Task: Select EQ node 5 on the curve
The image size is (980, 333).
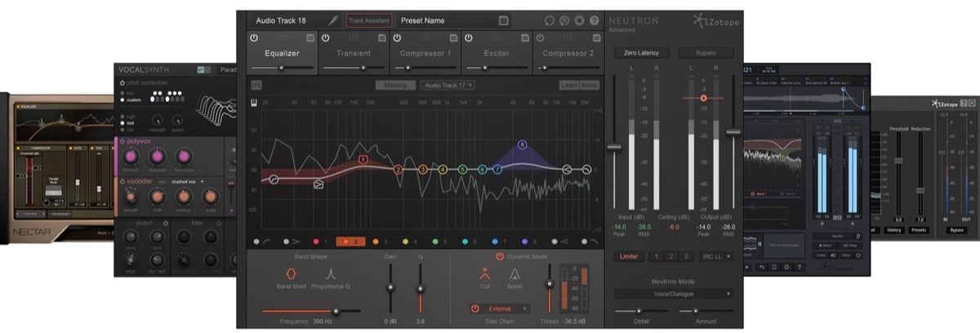Action: (462, 170)
